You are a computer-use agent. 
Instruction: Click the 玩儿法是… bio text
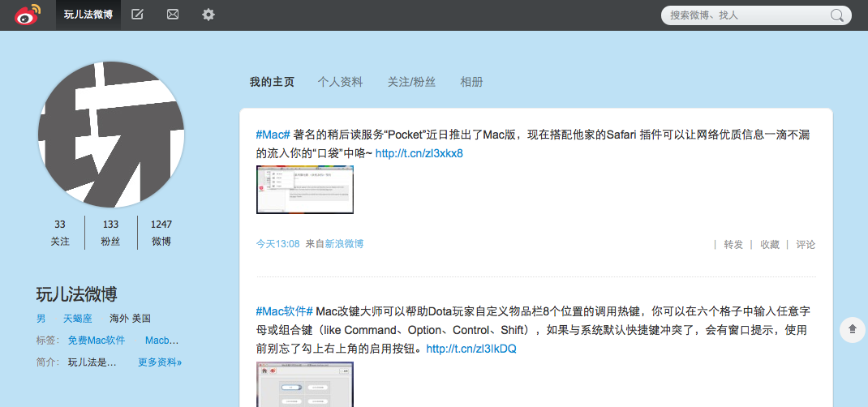(x=92, y=362)
